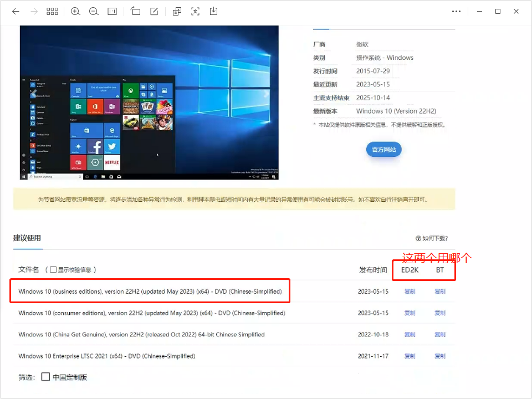
Task: Zoom out with the magnifier minus icon
Action: 94,12
